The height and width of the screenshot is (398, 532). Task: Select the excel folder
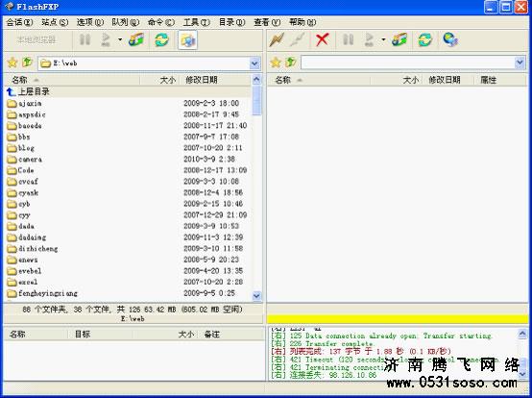(23, 282)
